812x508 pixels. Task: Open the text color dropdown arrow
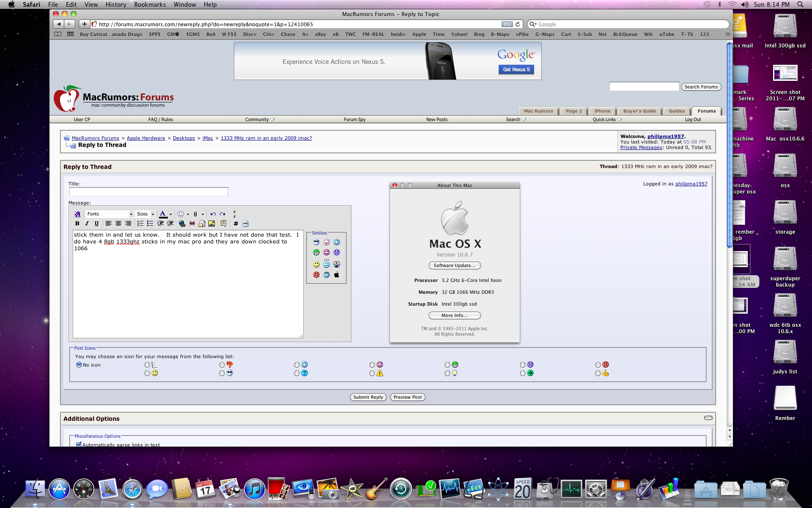[x=170, y=214]
